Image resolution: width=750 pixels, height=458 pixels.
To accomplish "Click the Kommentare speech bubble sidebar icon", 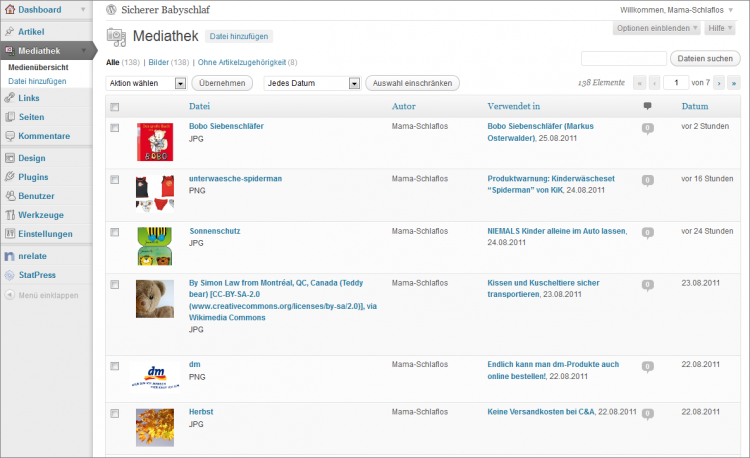I will click(x=9, y=135).
